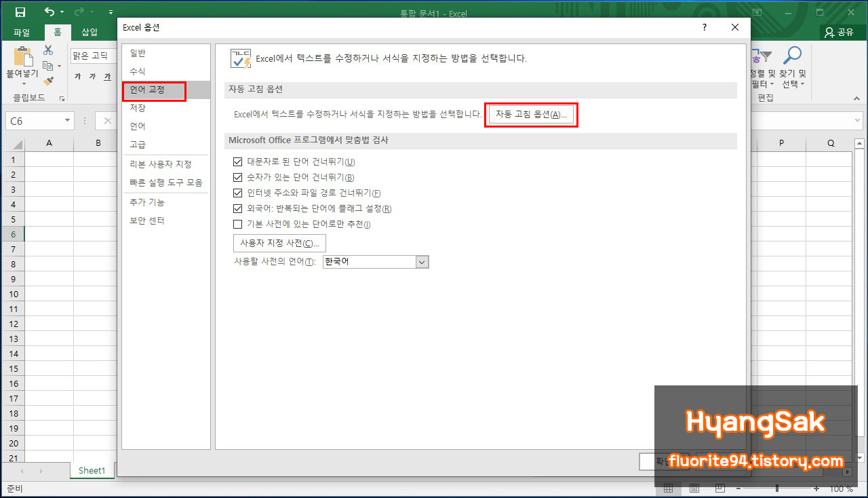The image size is (868, 498).
Task: Select the Sheet1 worksheet tab
Action: click(92, 470)
